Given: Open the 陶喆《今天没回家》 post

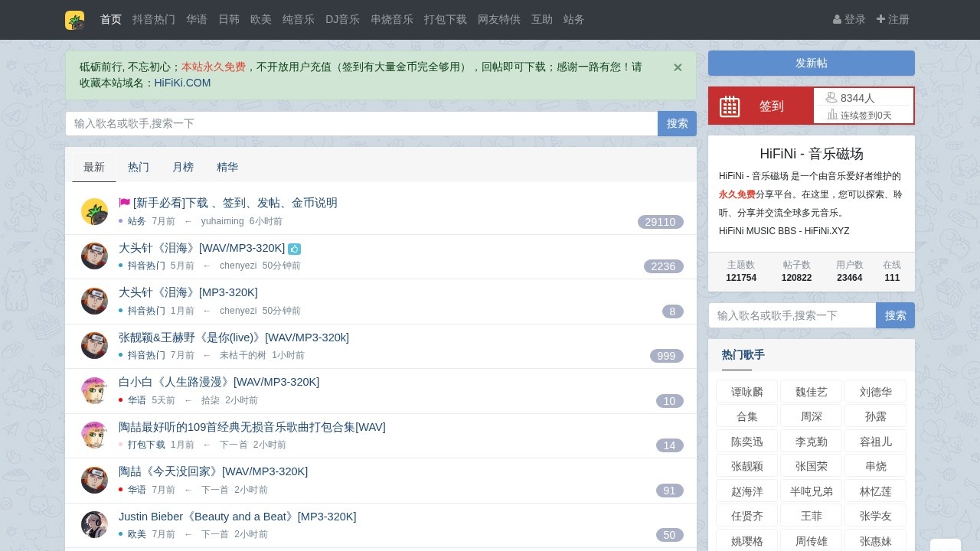Looking at the screenshot, I should 213,471.
